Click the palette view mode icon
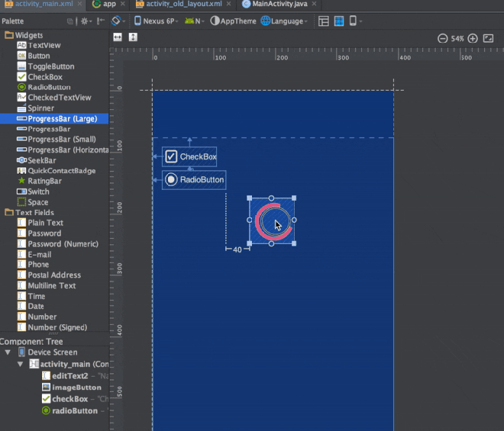This screenshot has height=431, width=504. tap(69, 21)
